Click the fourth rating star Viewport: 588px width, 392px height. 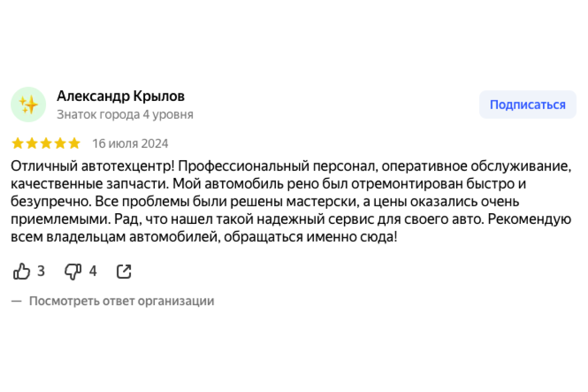(x=60, y=144)
